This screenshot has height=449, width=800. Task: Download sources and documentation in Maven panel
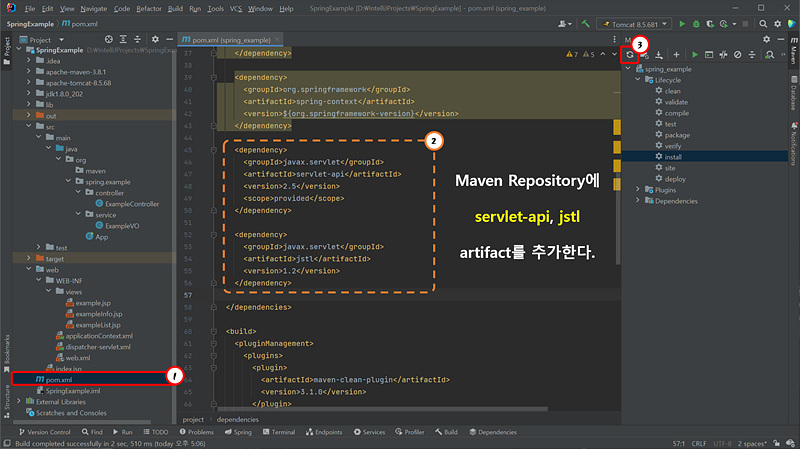coord(659,55)
